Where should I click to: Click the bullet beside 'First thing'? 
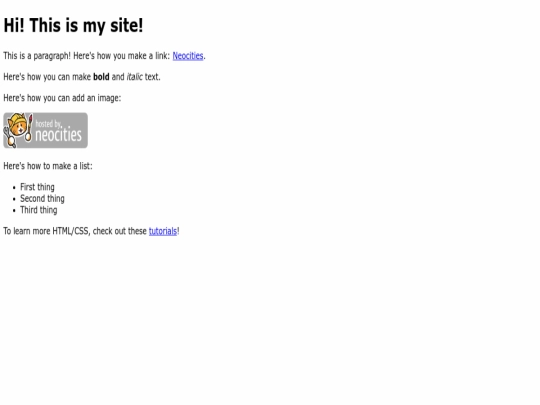[14, 188]
